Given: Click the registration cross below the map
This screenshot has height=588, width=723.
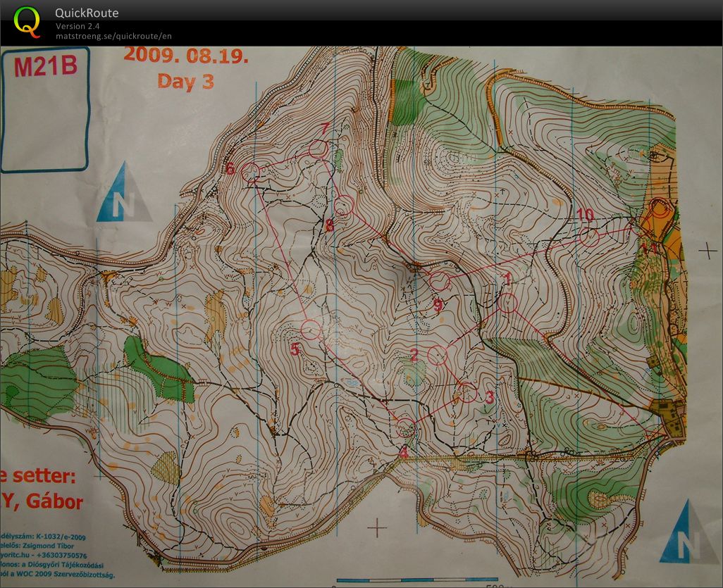Looking at the screenshot, I should 378,527.
